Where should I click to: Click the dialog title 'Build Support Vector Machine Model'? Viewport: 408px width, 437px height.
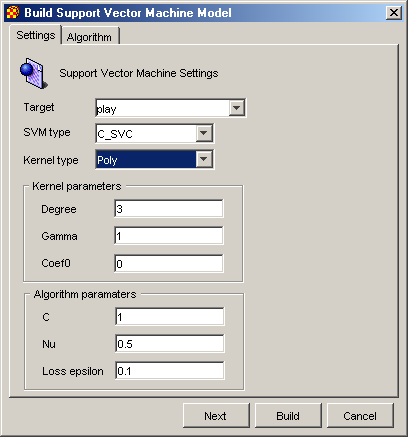(128, 13)
